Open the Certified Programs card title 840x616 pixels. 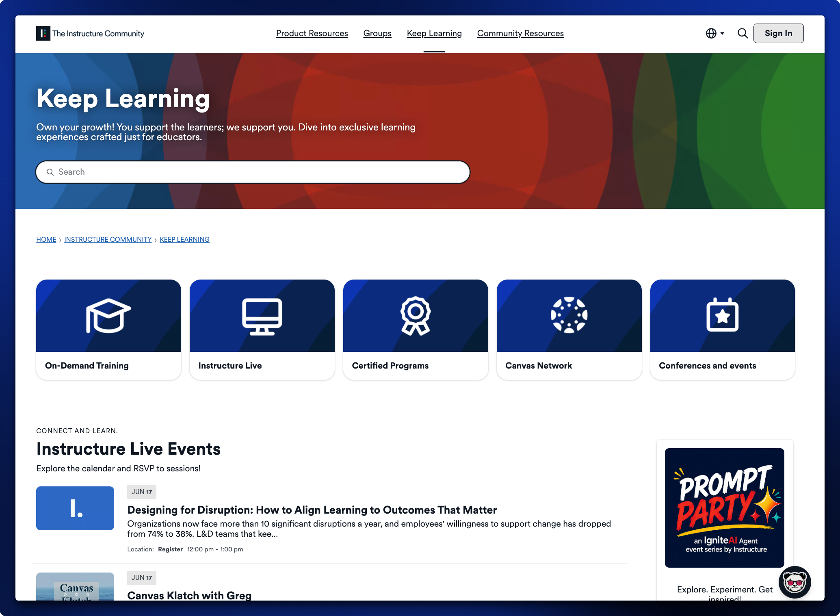click(390, 365)
